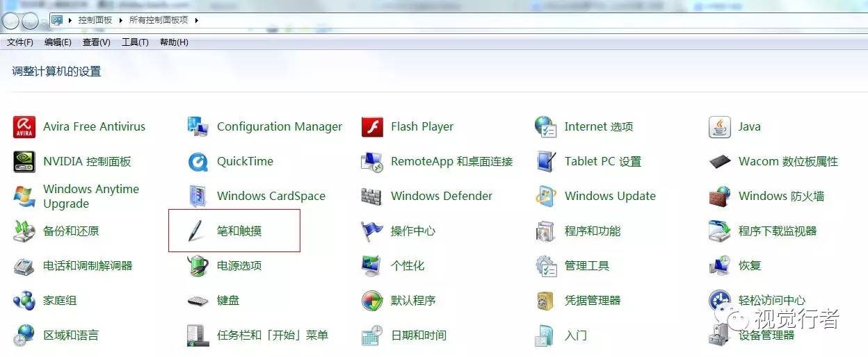The width and height of the screenshot is (868, 357).
Task: Click the 设备管理器 link
Action: click(x=766, y=335)
